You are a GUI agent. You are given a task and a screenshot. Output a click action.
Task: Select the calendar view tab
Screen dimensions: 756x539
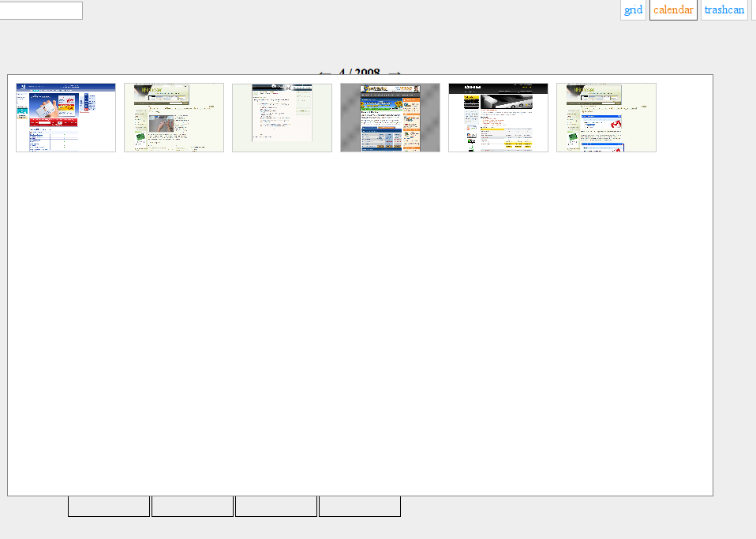click(x=673, y=10)
